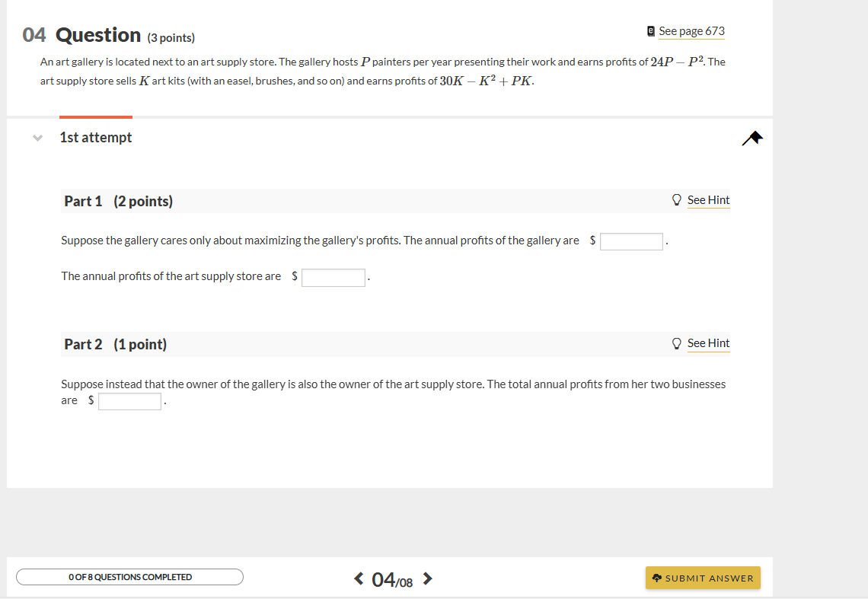Viewport: 868px width, 599px height.
Task: Click the 1st attempt heading to toggle it
Action: (x=95, y=137)
